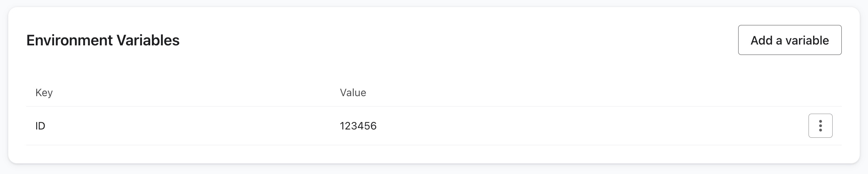Click the "Add a variable" button

point(789,40)
